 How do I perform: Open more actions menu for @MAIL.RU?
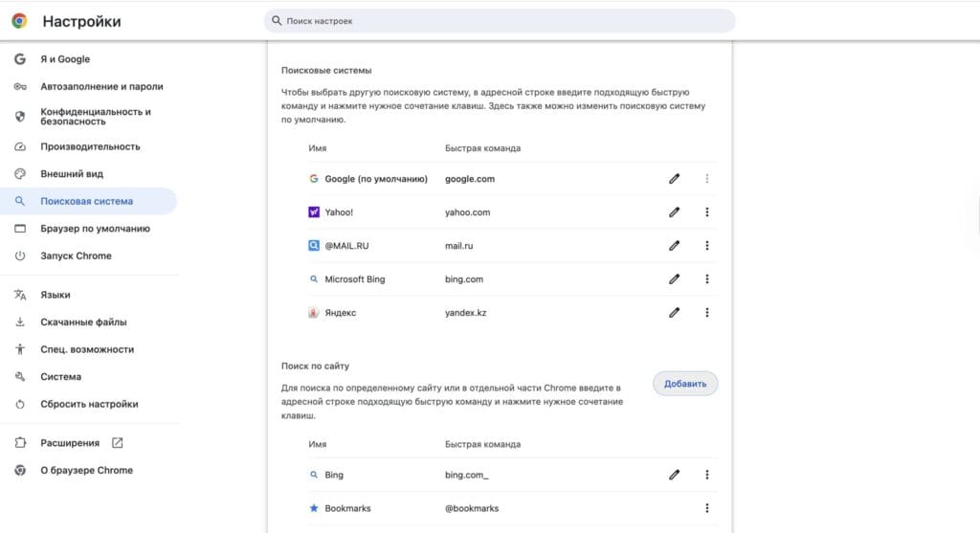[x=707, y=246]
